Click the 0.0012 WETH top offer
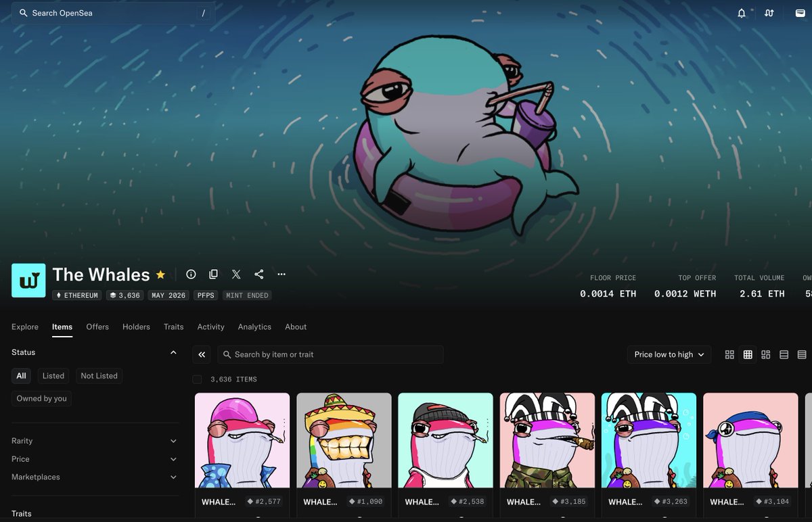The width and height of the screenshot is (812, 522). pyautogui.click(x=685, y=293)
